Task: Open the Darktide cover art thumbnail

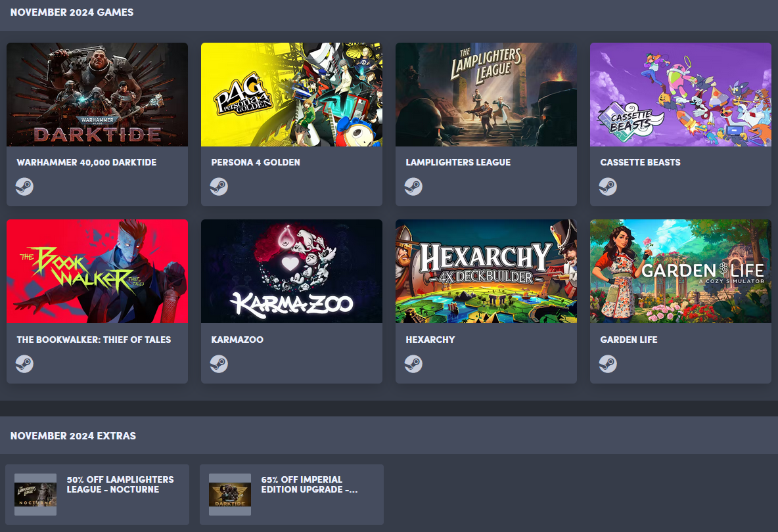Action: point(97,94)
